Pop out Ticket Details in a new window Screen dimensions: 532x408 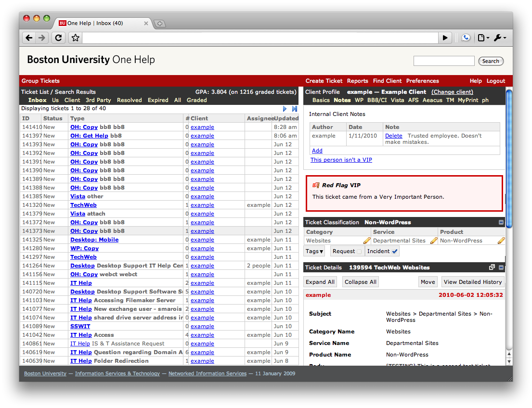[x=492, y=267]
